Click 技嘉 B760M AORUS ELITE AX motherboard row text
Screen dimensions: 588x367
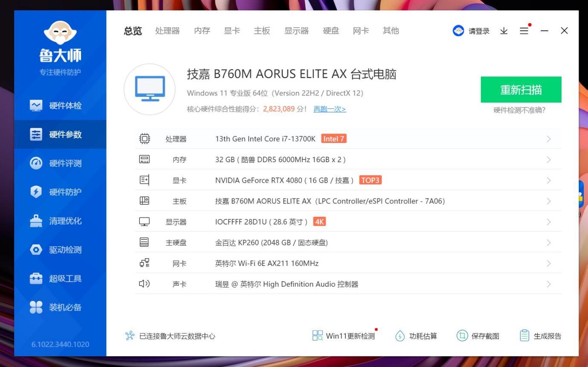[x=330, y=201]
